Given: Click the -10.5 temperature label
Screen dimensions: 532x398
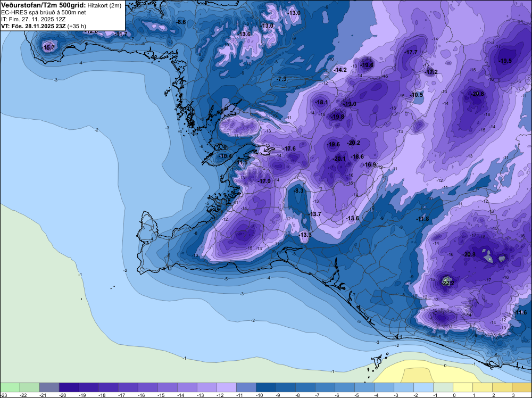Looking at the screenshot, I should pos(417,95).
